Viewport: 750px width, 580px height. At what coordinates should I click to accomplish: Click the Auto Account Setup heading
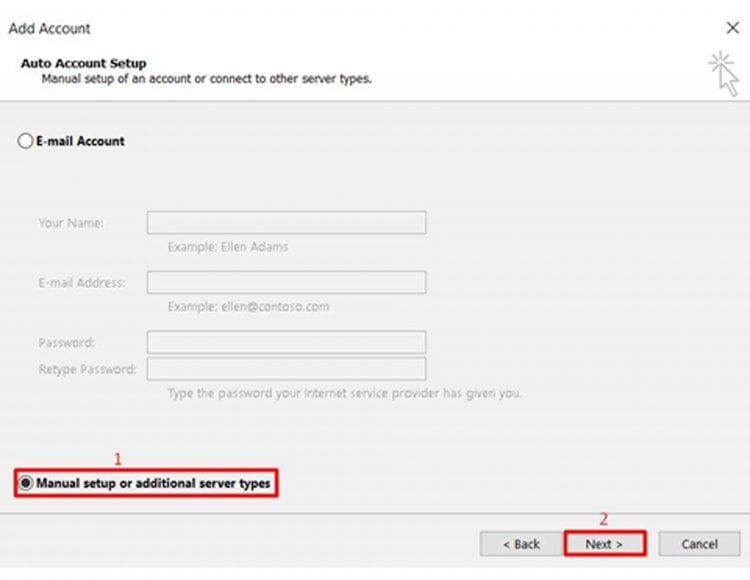coord(84,63)
